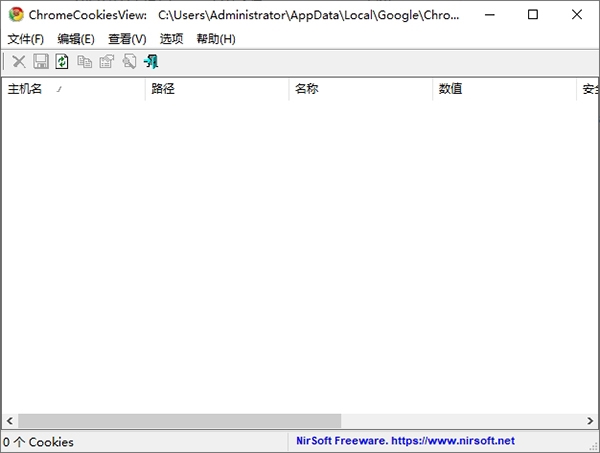Minimize the ChromeCookiesView window
Screen dimensions: 600x453
(490, 15)
